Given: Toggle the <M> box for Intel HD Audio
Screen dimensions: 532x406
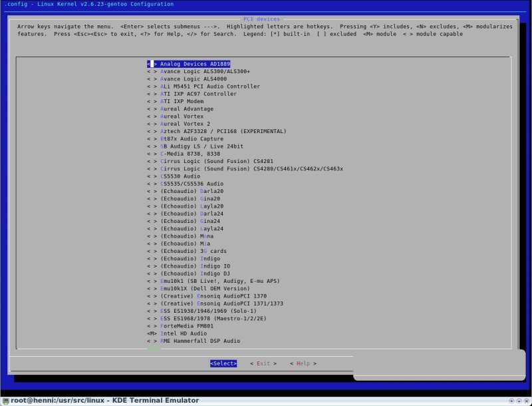Looking at the screenshot, I should tap(152, 333).
